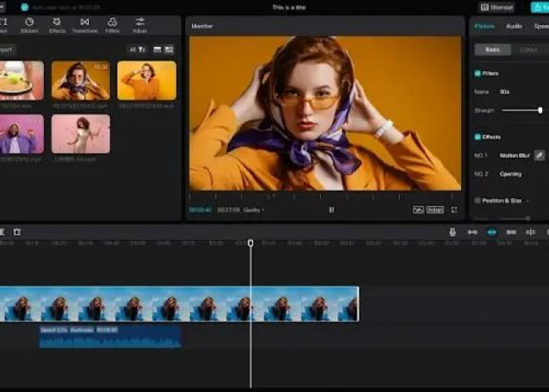Select the blue video clip on timeline

pos(180,304)
